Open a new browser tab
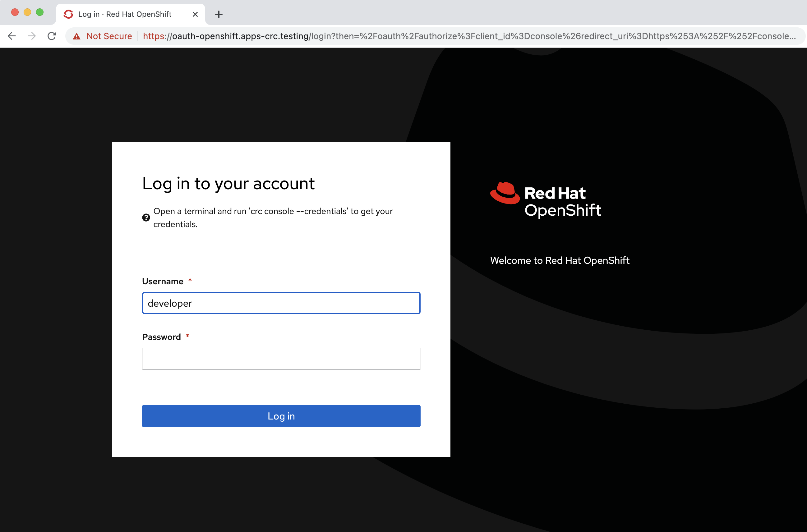 pyautogui.click(x=219, y=14)
